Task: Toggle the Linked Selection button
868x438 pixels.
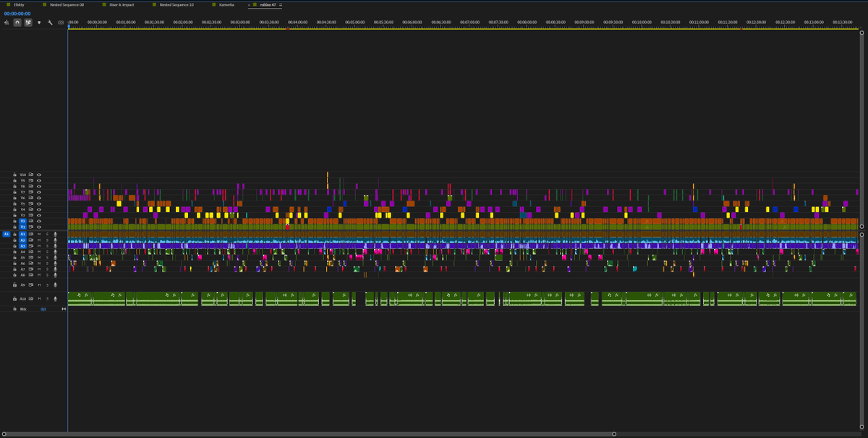Action: [27, 22]
